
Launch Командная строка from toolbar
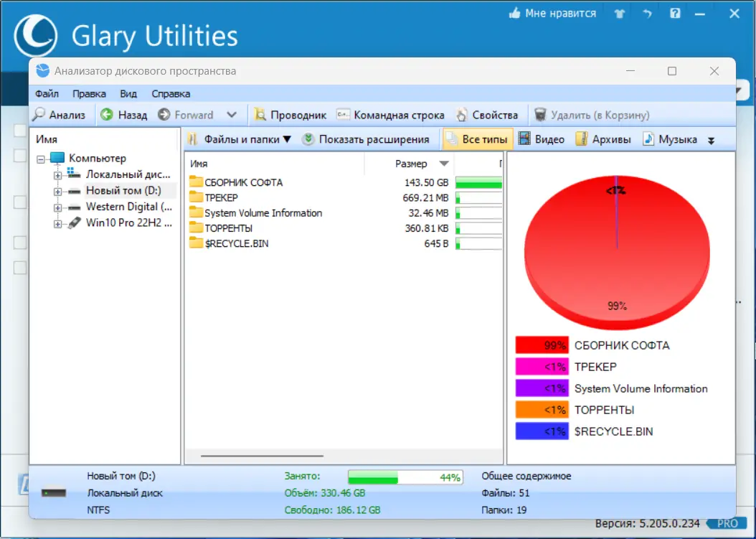point(390,115)
